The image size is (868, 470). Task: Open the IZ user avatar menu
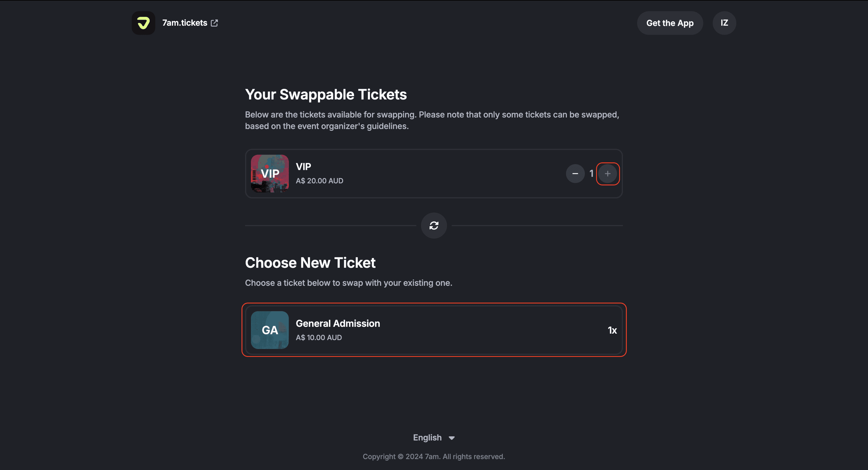[724, 23]
